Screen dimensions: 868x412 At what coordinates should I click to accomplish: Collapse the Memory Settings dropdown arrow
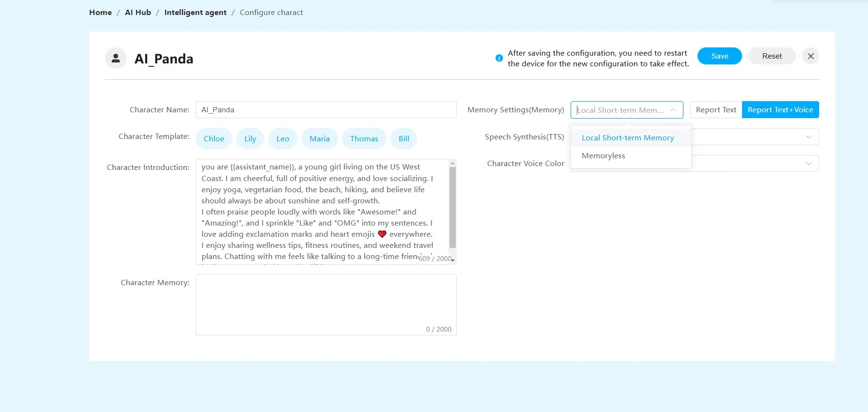[x=673, y=110]
